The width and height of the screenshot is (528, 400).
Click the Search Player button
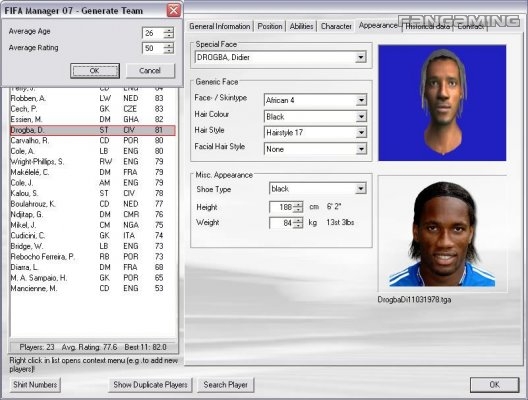pyautogui.click(x=226, y=385)
